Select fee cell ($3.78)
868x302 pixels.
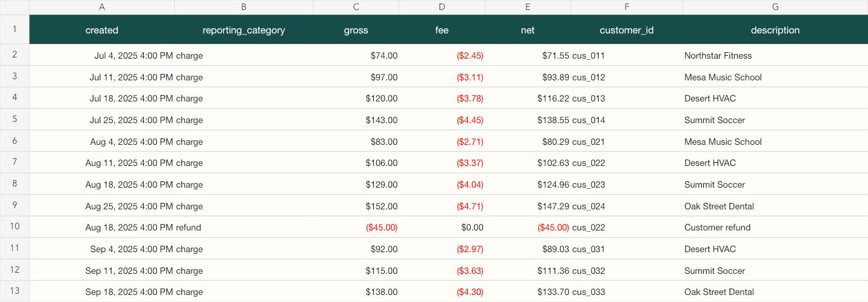pyautogui.click(x=442, y=98)
